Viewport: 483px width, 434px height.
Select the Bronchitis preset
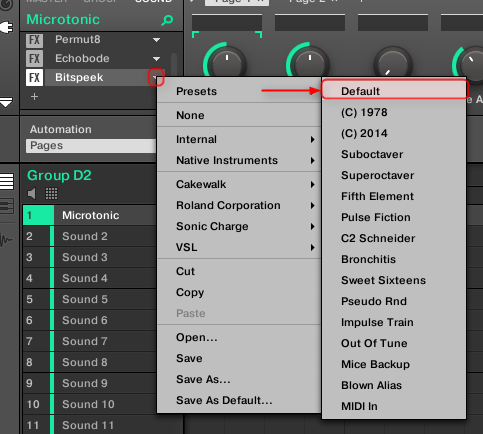click(394, 259)
